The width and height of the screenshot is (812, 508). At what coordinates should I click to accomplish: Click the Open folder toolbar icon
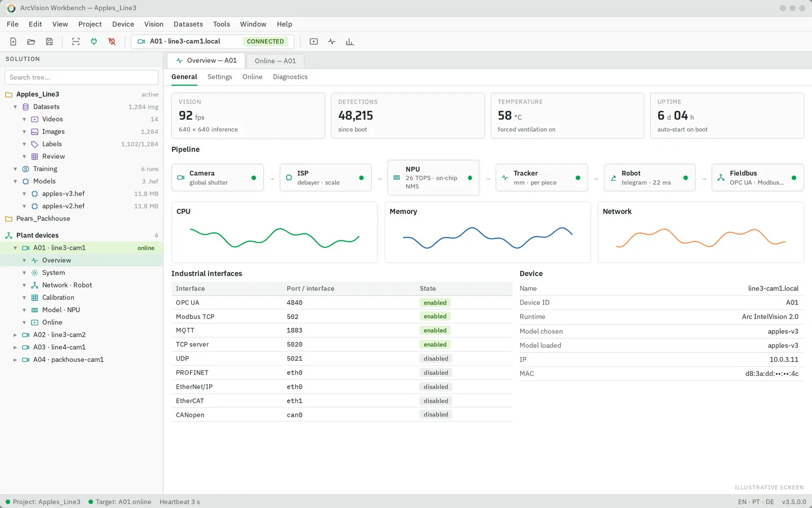[x=31, y=42]
